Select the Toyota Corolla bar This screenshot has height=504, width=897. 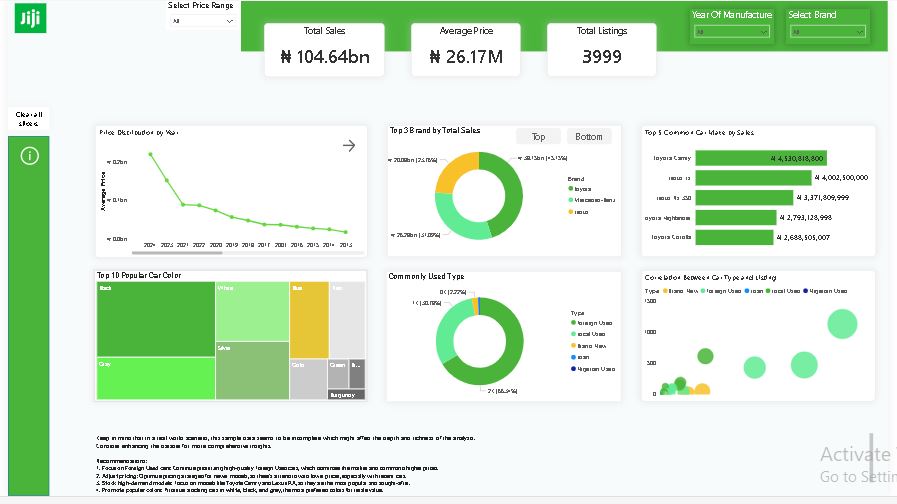point(735,237)
